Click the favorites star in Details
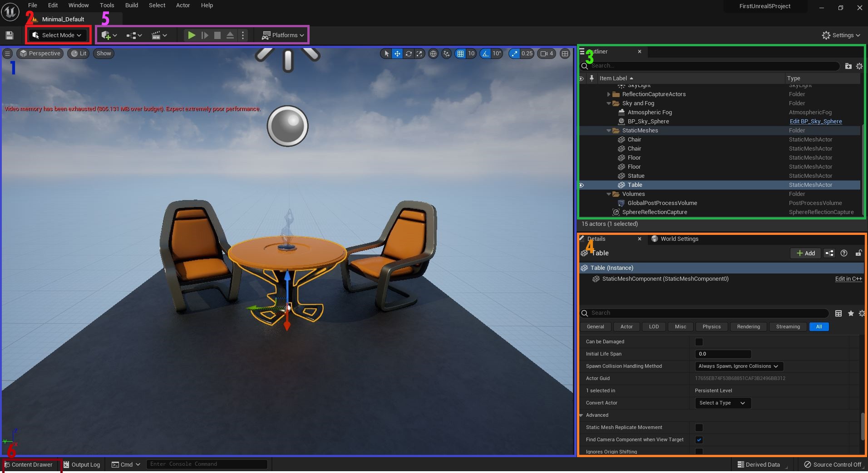The height and width of the screenshot is (473, 868). click(x=851, y=313)
